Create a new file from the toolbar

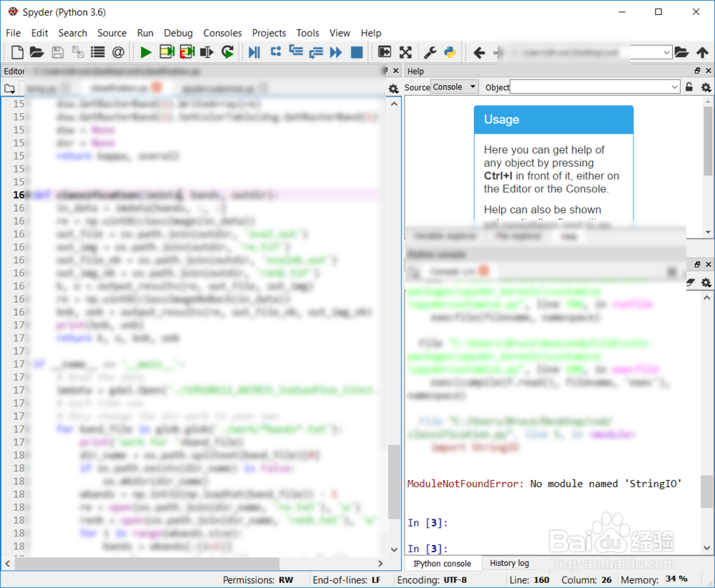pyautogui.click(x=17, y=52)
